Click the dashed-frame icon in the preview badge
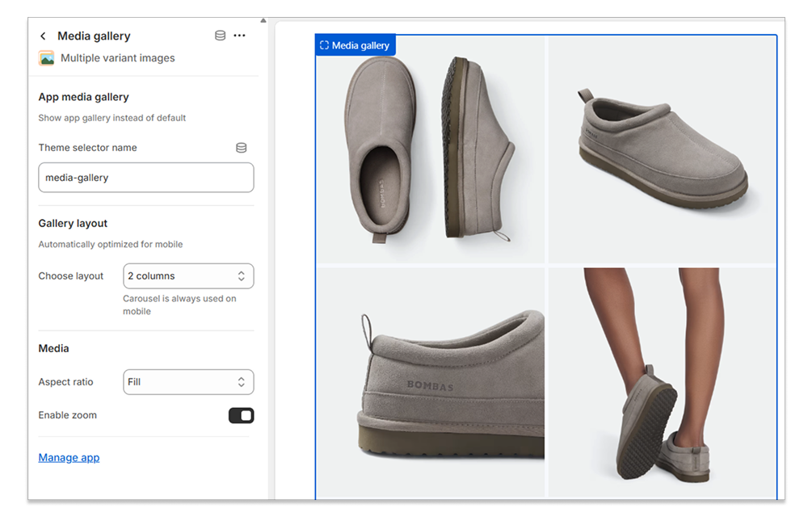 324,46
